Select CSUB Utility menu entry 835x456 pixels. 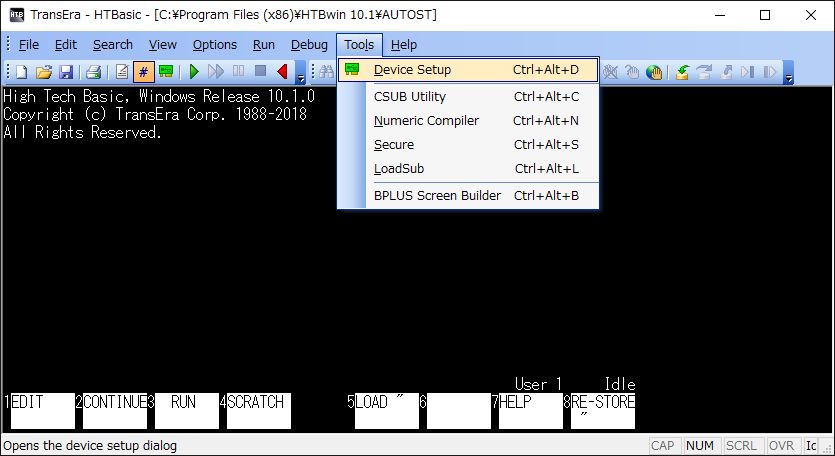[x=468, y=97]
